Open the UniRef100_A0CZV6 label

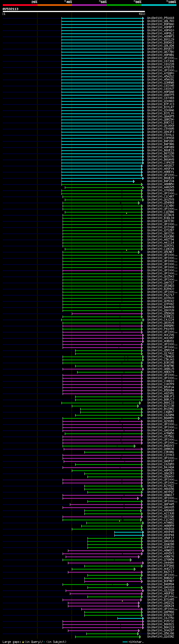161,335
